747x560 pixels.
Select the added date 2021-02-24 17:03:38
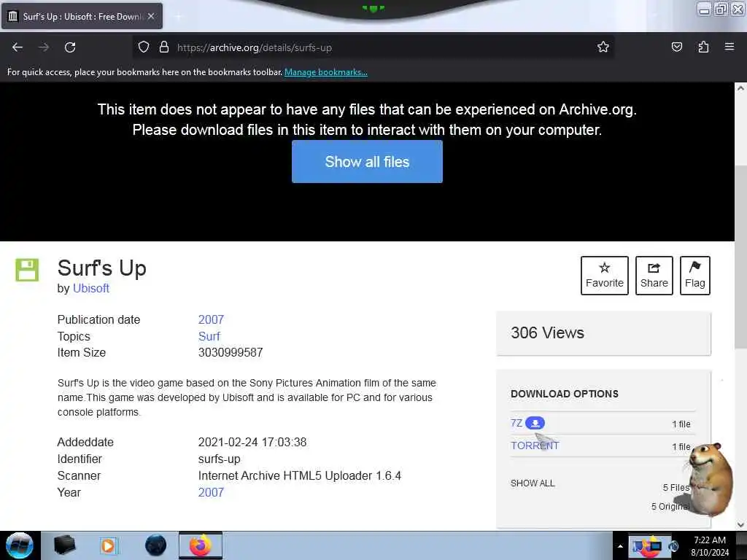pyautogui.click(x=252, y=442)
